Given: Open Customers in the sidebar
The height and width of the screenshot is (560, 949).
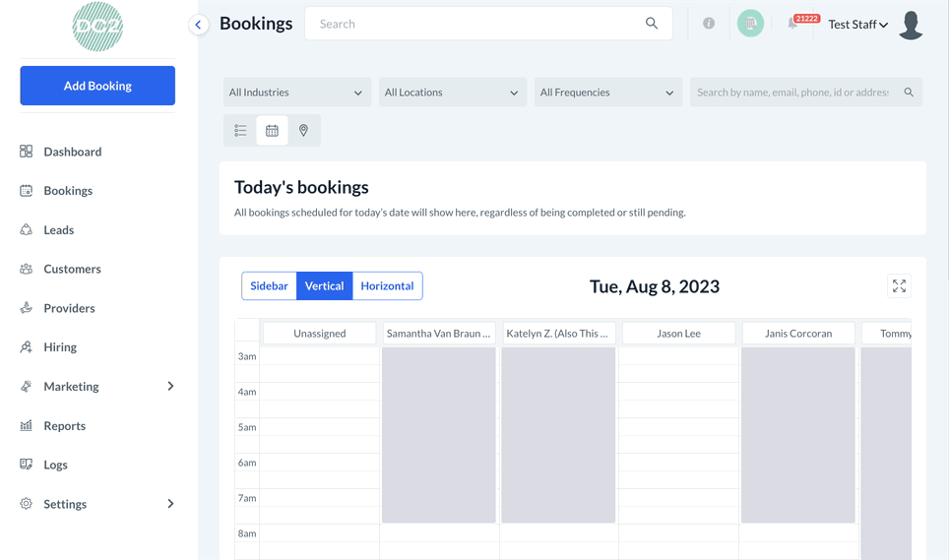Looking at the screenshot, I should [72, 269].
